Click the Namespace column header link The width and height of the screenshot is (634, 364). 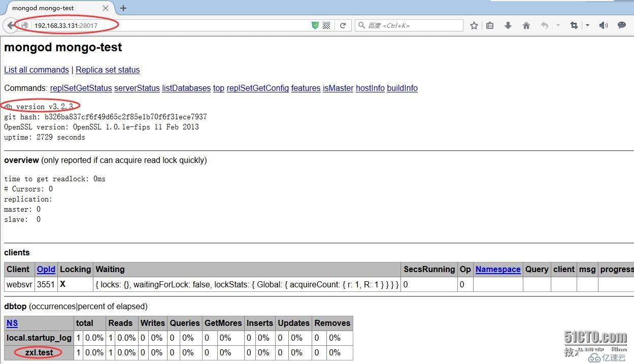tap(498, 270)
